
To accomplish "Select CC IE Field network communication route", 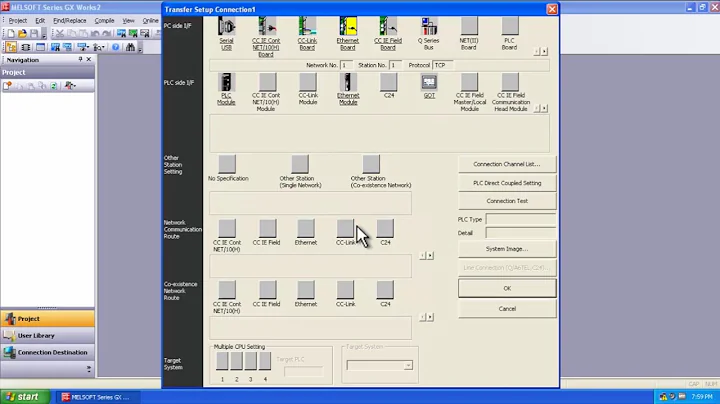I will (267, 228).
